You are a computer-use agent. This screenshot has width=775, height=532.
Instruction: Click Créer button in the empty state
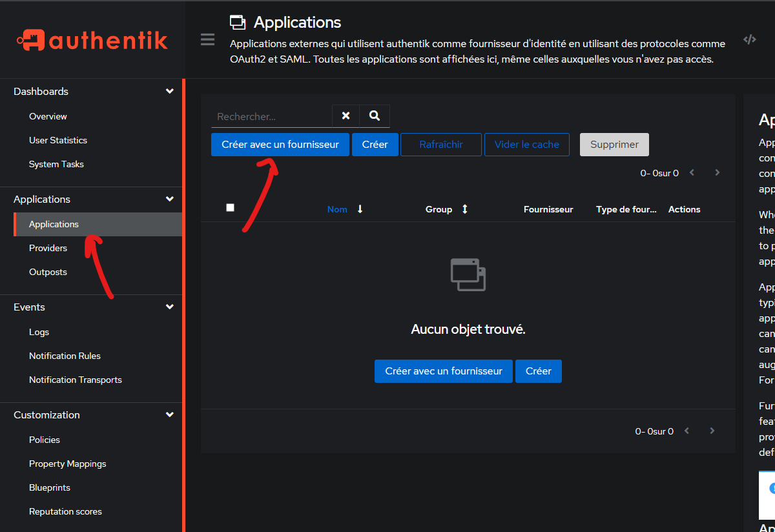coord(539,371)
